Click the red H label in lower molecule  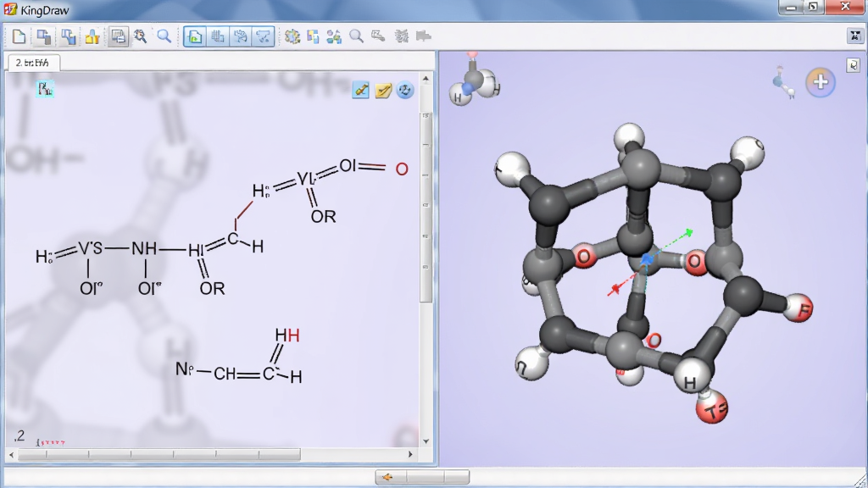click(293, 335)
